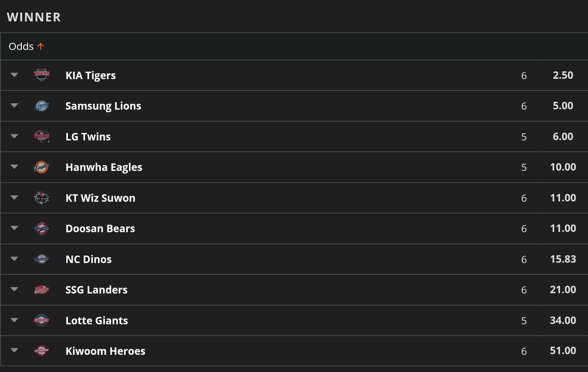Choose Kiwoom Heroes odds 51.00

(563, 351)
